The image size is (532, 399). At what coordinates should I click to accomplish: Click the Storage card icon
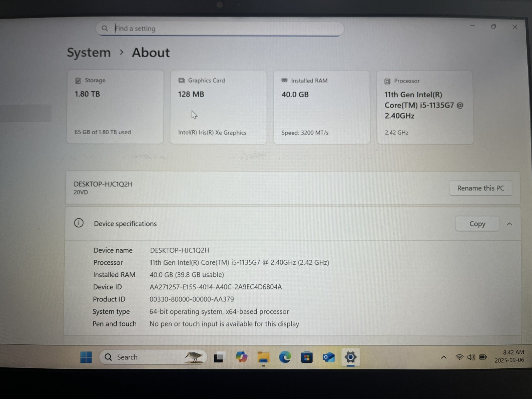coord(78,80)
